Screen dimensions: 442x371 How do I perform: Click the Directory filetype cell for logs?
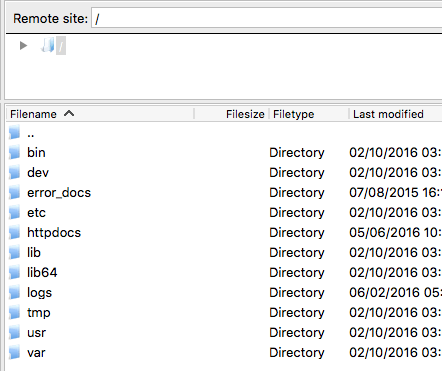coord(297,293)
